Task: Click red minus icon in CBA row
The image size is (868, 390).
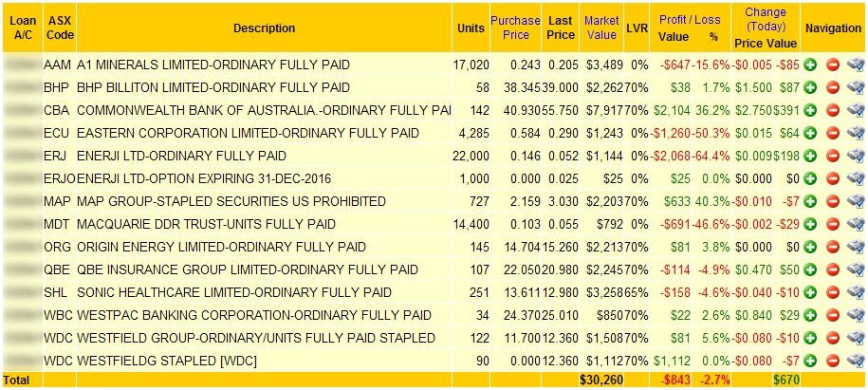Action: (833, 110)
